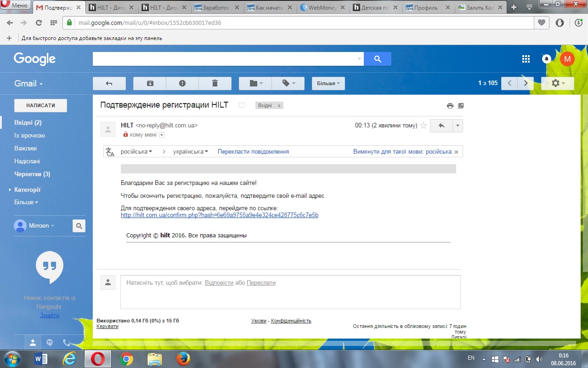Open the Важливі folder
This screenshot has width=588, height=368.
pos(25,148)
